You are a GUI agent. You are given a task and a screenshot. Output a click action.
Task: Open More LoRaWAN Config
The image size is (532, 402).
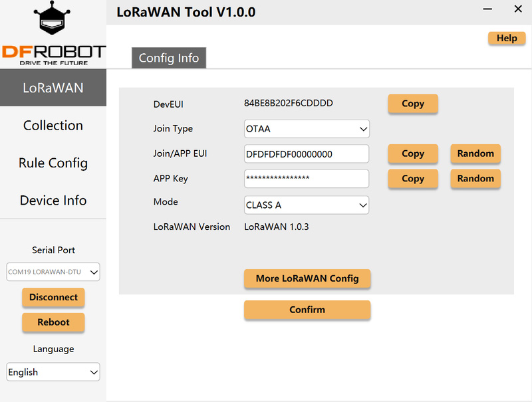click(x=307, y=278)
